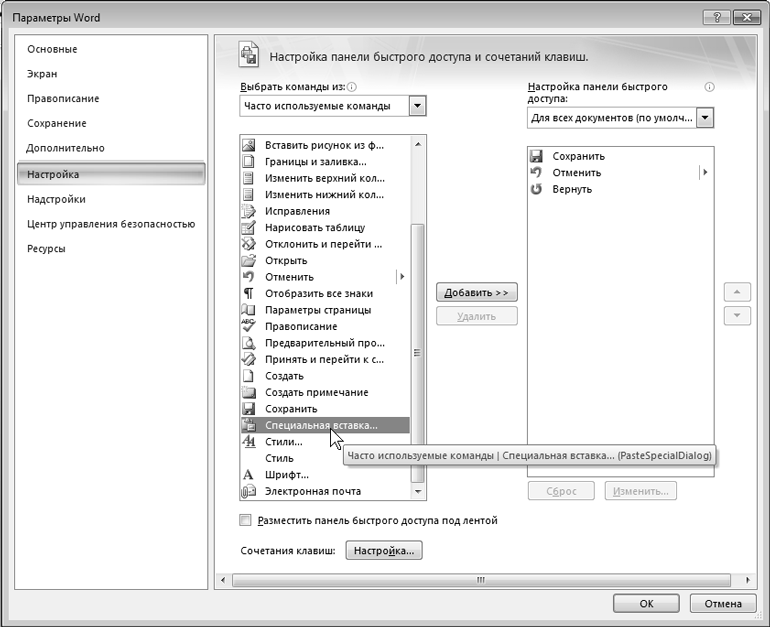
Task: Click the horizontal scrollbar left arrow
Action: point(223,580)
